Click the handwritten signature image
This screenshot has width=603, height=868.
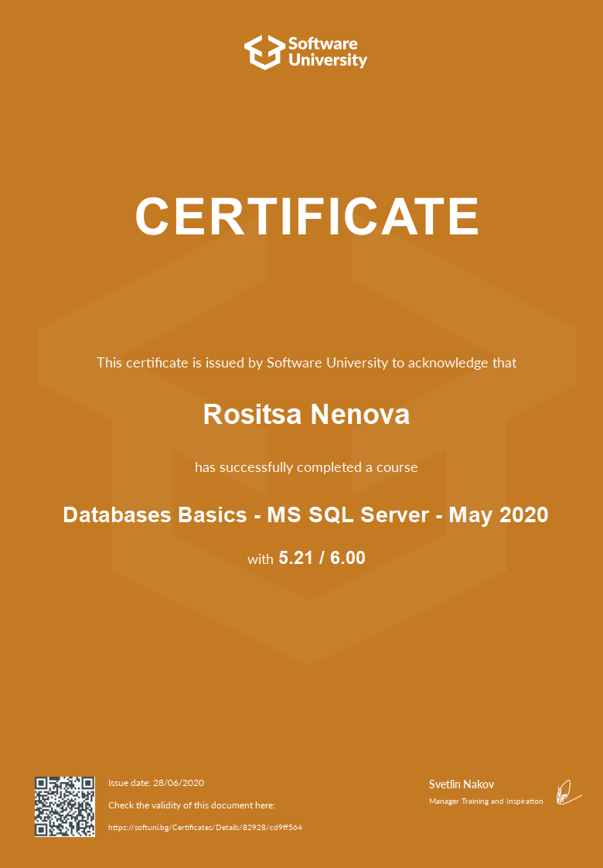(x=567, y=792)
